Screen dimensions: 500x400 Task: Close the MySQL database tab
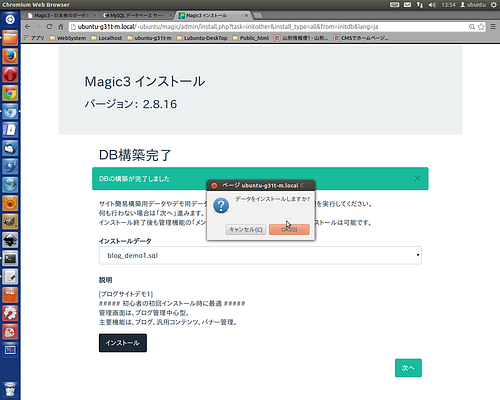coord(170,15)
